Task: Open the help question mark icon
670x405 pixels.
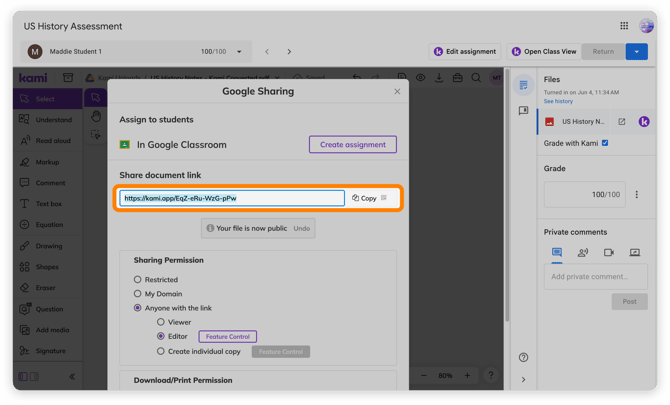Action: [x=523, y=358]
